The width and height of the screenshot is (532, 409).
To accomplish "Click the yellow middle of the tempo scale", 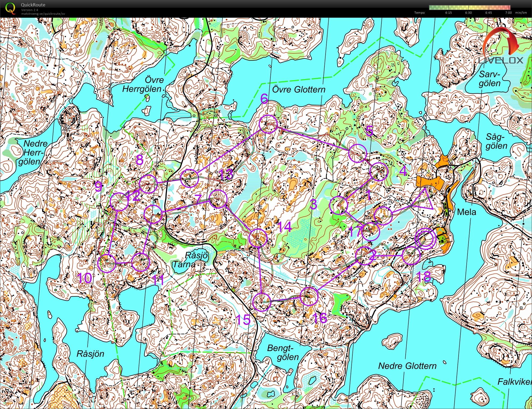I will coord(469,8).
